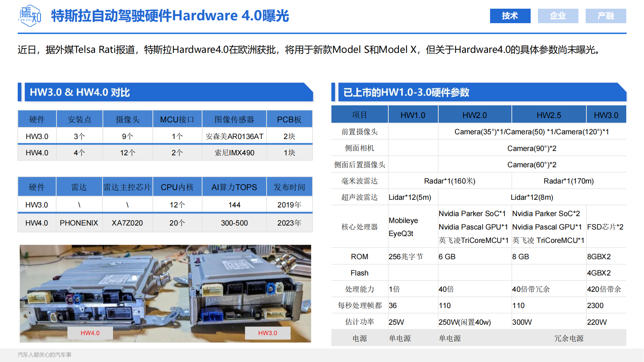Image resolution: width=644 pixels, height=362 pixels.
Task: Click the 前置摄像头 row label
Action: point(359,132)
